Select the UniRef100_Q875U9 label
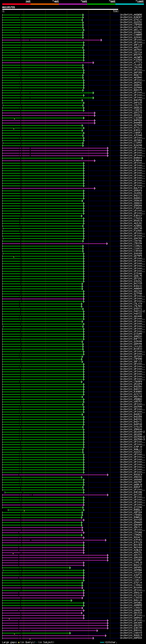The image size is (146, 644). [131, 125]
